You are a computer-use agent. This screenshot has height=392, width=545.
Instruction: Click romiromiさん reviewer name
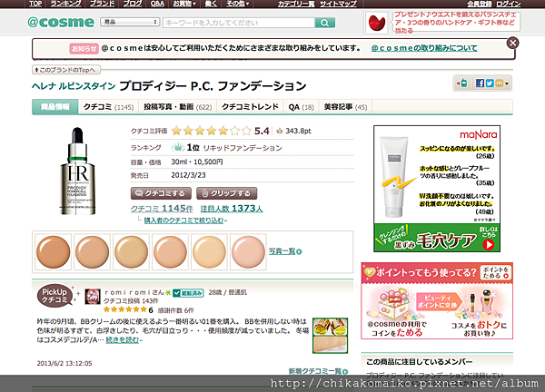pos(134,293)
